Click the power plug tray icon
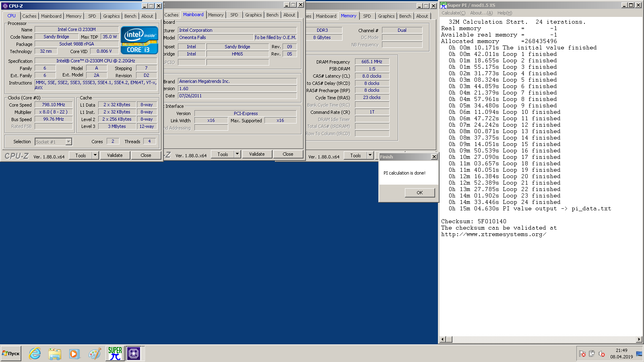This screenshot has height=362, width=644. click(x=592, y=354)
